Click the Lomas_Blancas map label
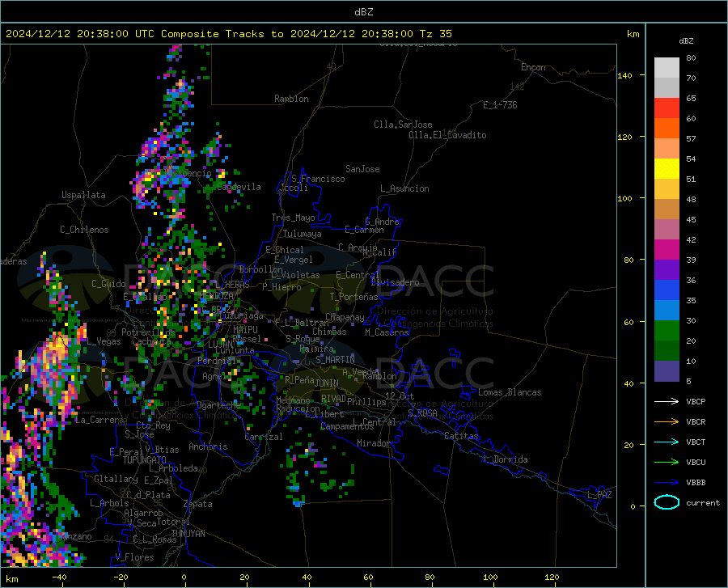 (510, 392)
